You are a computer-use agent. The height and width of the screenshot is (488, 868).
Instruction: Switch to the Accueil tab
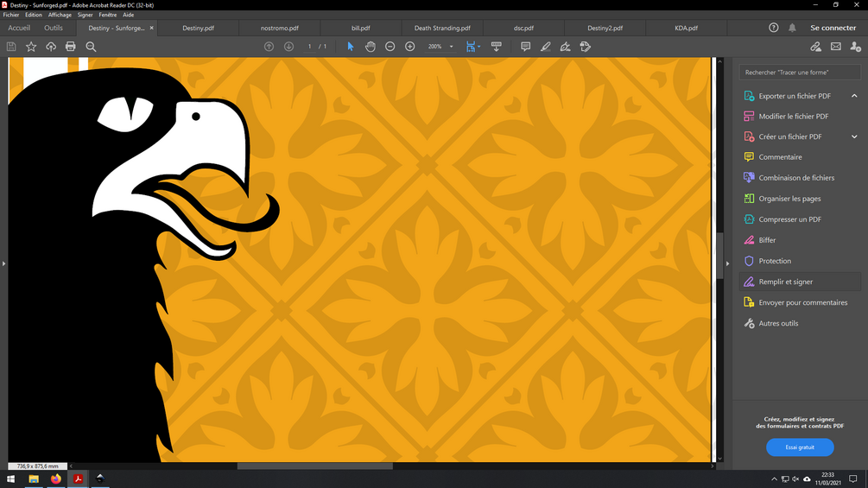pyautogui.click(x=19, y=28)
